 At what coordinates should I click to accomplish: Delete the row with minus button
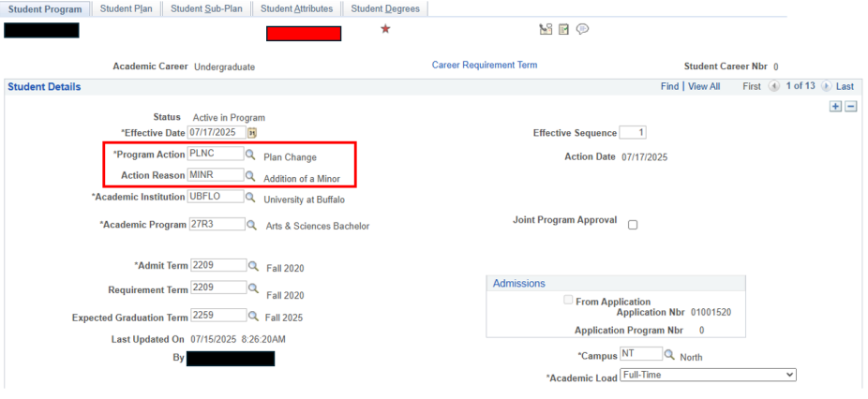[851, 107]
